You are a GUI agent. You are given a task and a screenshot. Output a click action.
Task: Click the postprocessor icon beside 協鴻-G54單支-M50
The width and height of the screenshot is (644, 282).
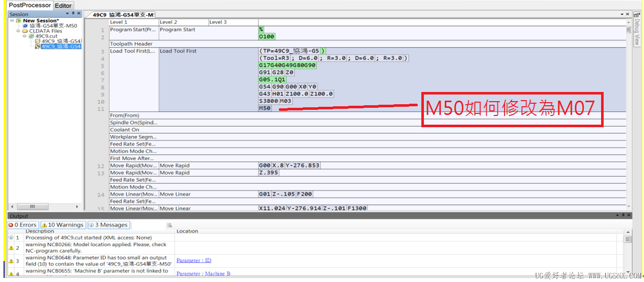coord(25,26)
